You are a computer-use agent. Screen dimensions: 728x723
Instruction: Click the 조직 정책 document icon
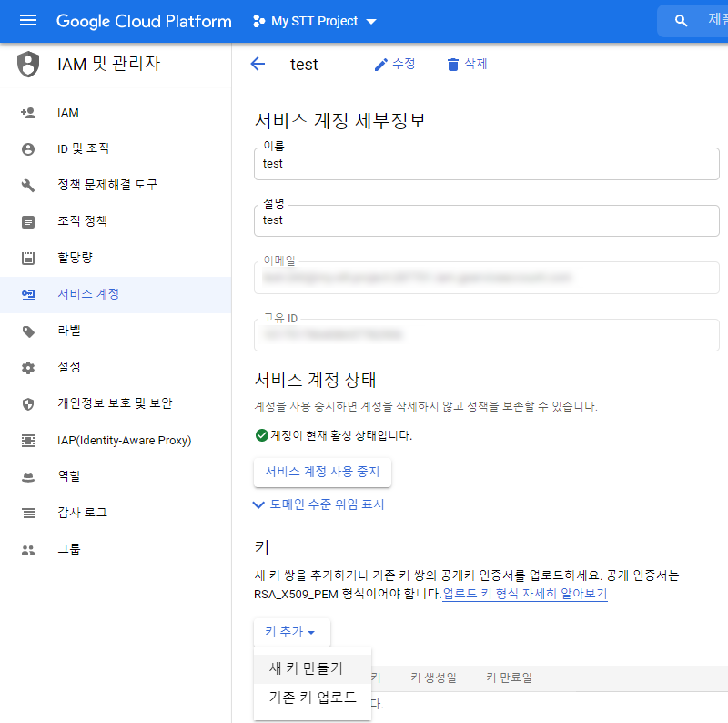pos(28,221)
